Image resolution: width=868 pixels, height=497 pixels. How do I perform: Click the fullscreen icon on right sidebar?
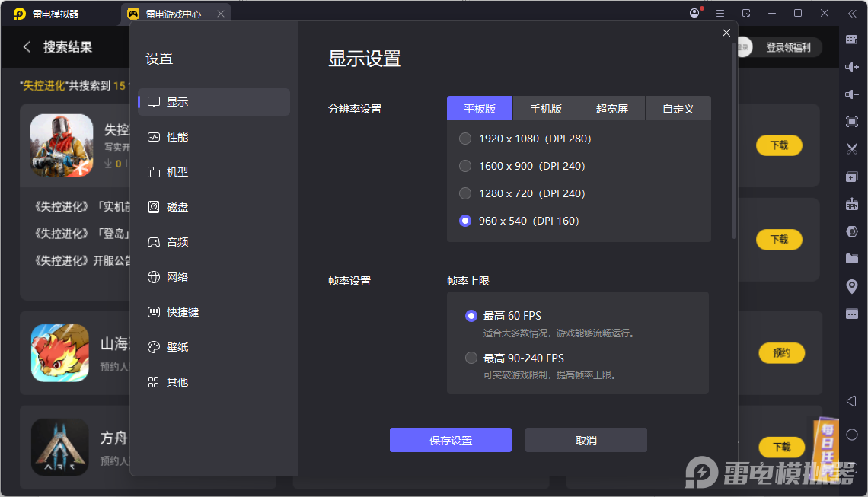[x=851, y=121]
